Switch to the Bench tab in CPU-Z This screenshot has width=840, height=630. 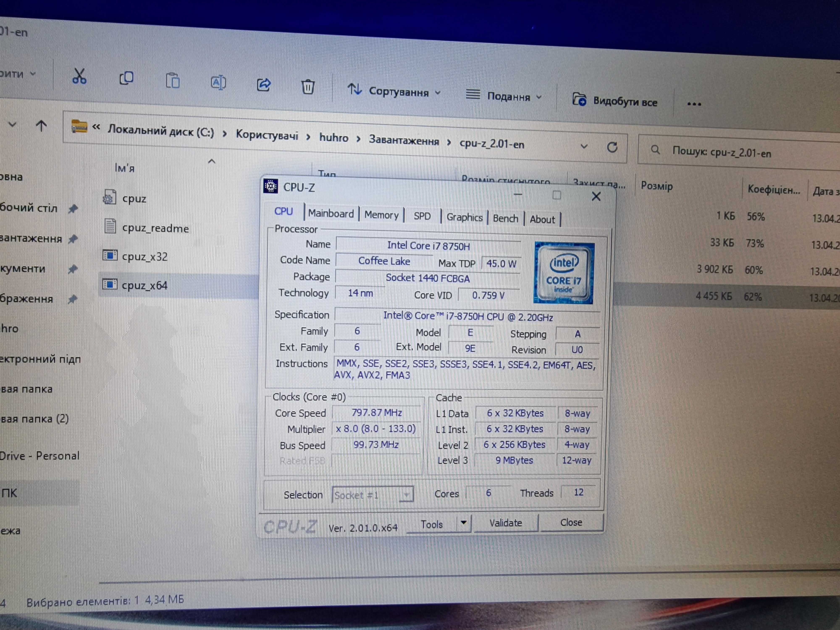505,218
